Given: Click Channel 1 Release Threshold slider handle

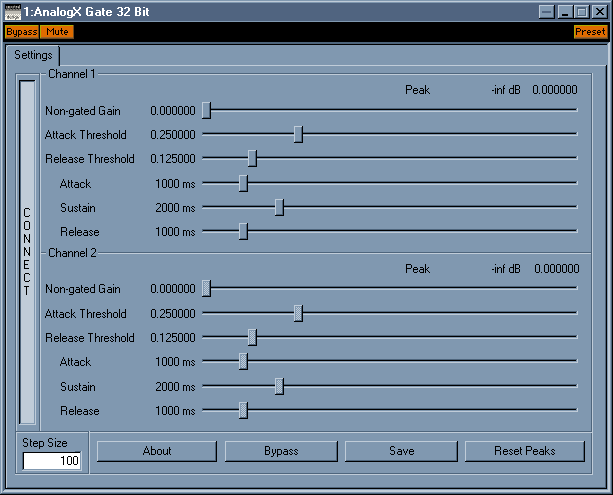Looking at the screenshot, I should (x=252, y=158).
